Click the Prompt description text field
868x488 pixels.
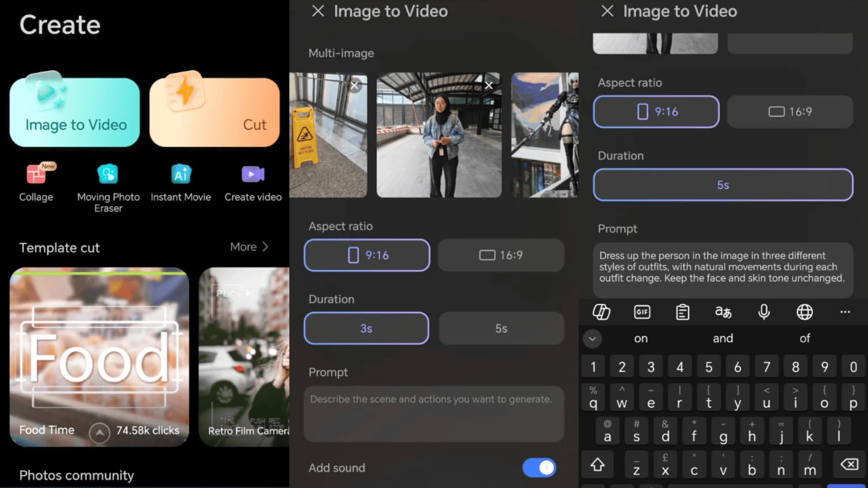coord(434,414)
